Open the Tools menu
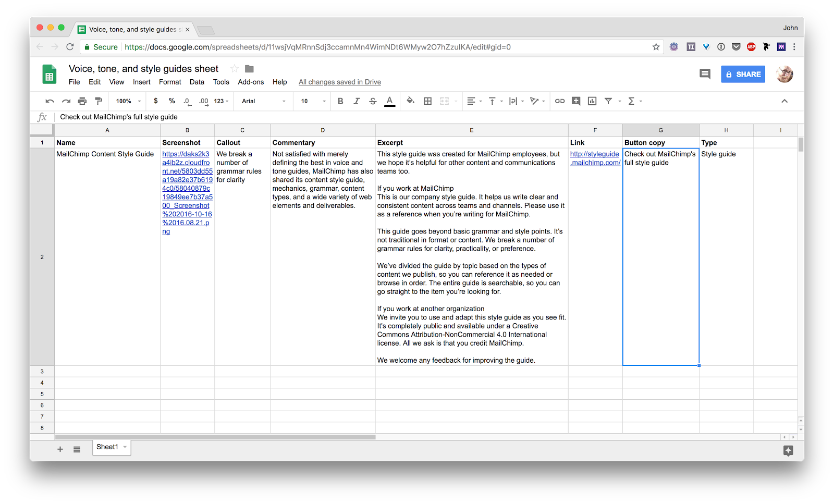The width and height of the screenshot is (834, 504). 221,82
